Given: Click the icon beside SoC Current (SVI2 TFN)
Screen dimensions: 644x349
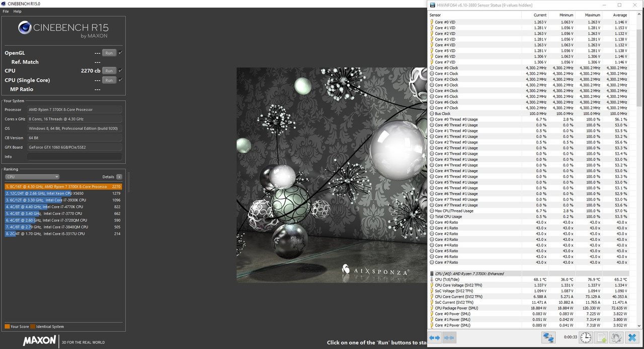Looking at the screenshot, I should 432,302.
